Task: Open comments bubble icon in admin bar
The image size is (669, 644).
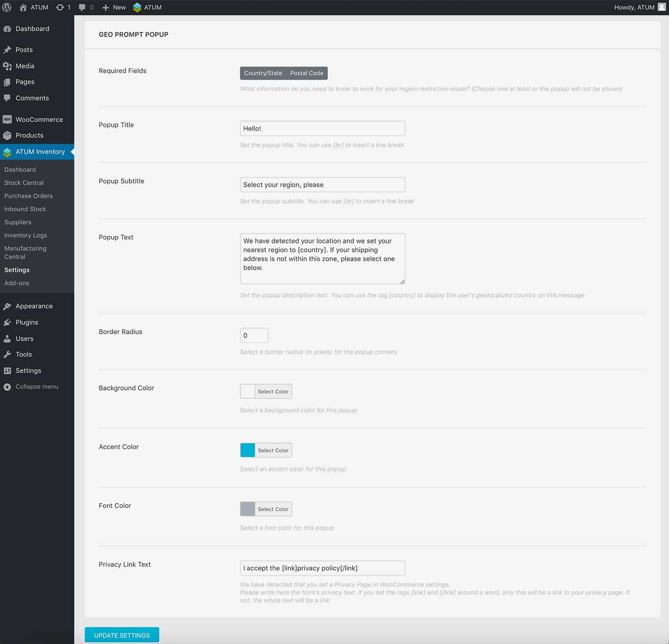Action: click(x=82, y=7)
